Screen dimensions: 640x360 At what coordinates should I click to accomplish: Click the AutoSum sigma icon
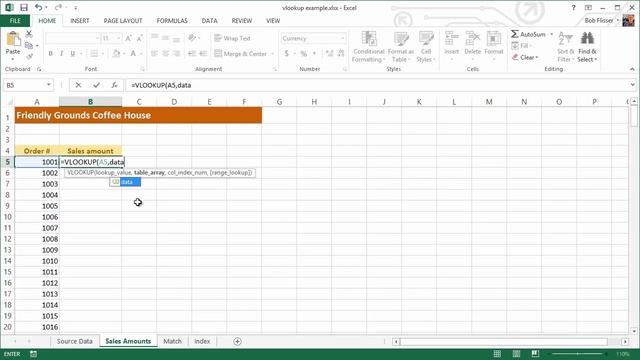pyautogui.click(x=515, y=34)
